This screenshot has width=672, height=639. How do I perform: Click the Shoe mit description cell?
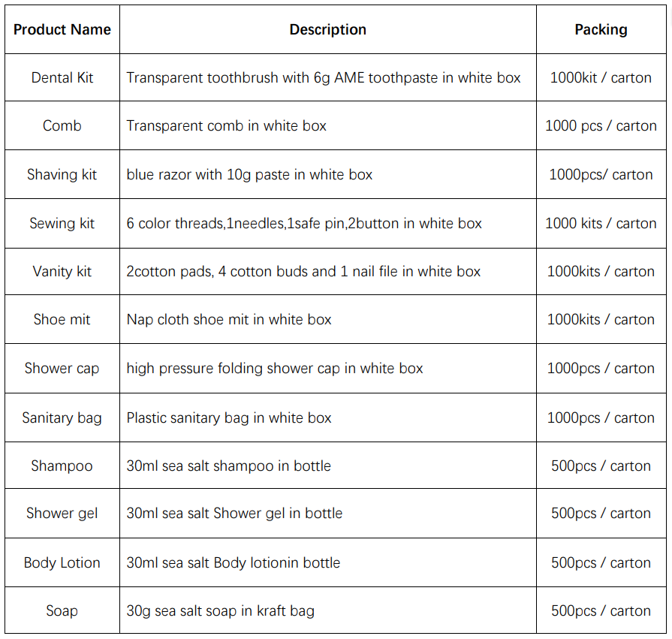328,319
